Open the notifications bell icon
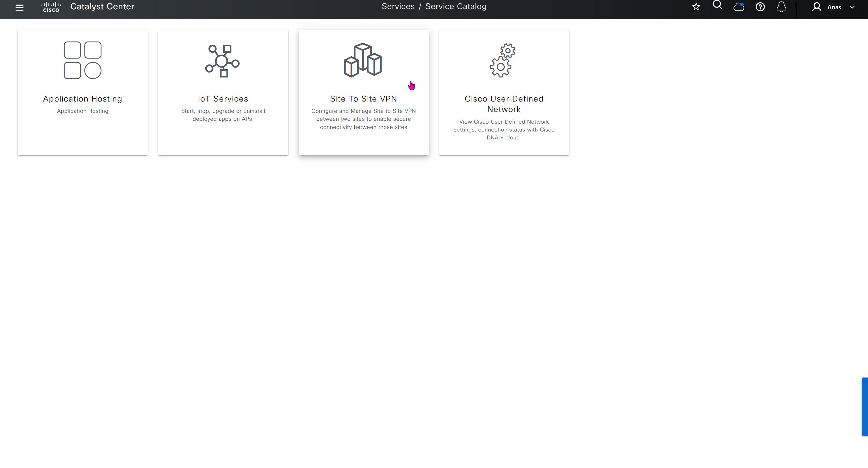This screenshot has width=868, height=468. click(782, 7)
